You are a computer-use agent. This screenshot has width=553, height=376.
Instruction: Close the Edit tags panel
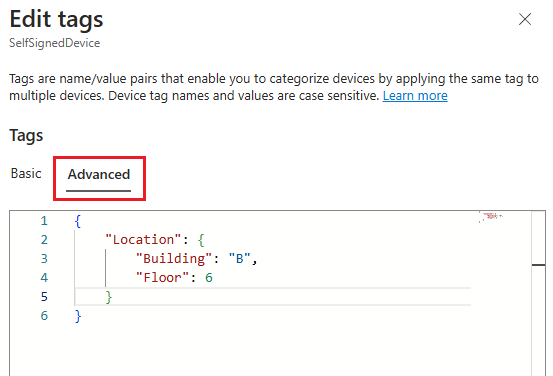[525, 19]
